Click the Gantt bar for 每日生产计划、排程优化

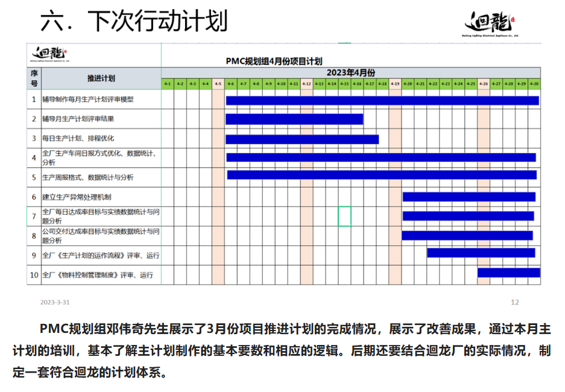tap(302, 139)
